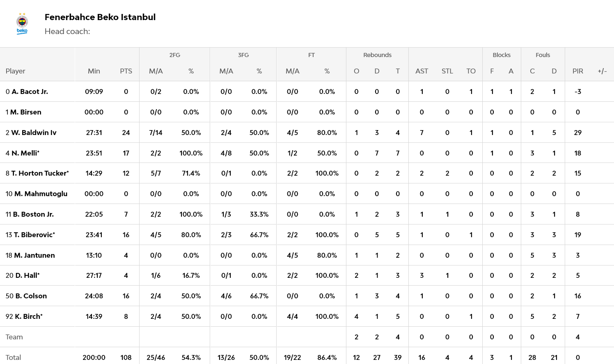Screen dimensions: 614x364
Task: Click the Rebounds group header
Action: coord(377,55)
